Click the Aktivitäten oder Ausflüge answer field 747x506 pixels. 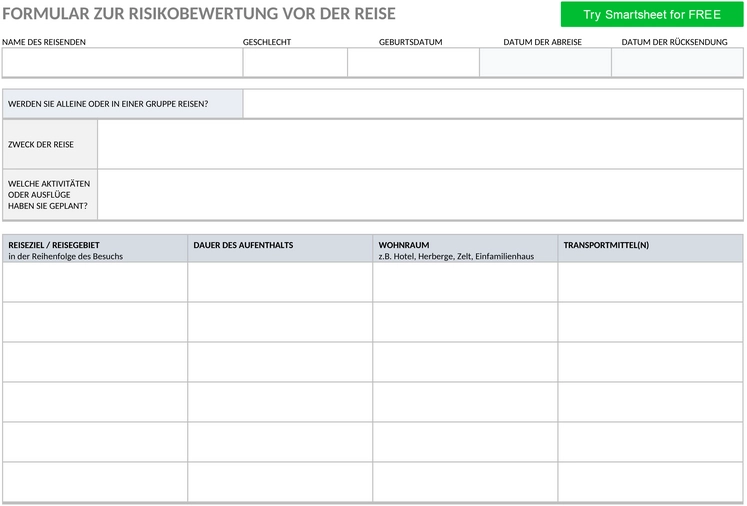tap(420, 194)
